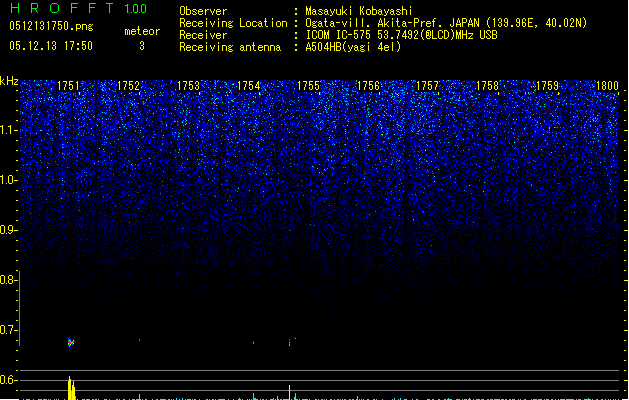The image size is (629, 400).
Task: Click the 1751 time marker
Action: [68, 86]
